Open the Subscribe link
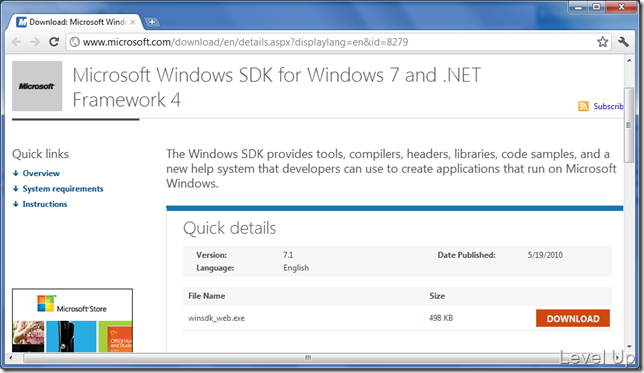Viewport: 644px width, 373px height. [x=608, y=106]
